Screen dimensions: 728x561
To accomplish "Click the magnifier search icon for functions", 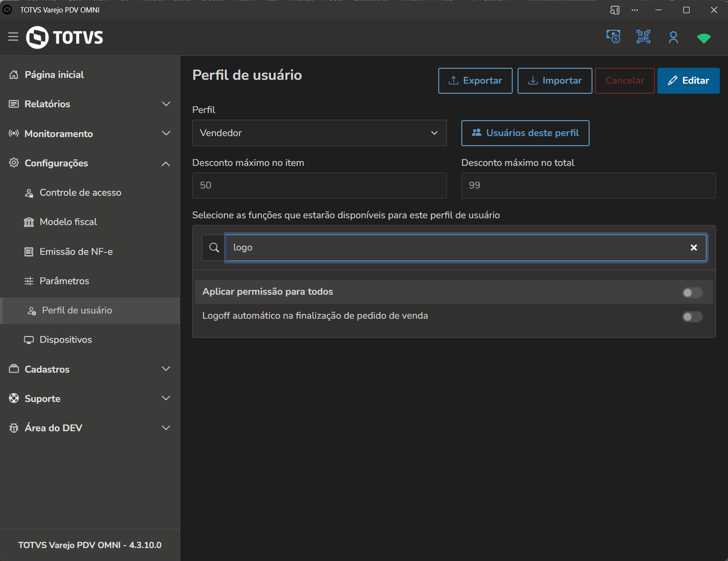I will coord(214,248).
